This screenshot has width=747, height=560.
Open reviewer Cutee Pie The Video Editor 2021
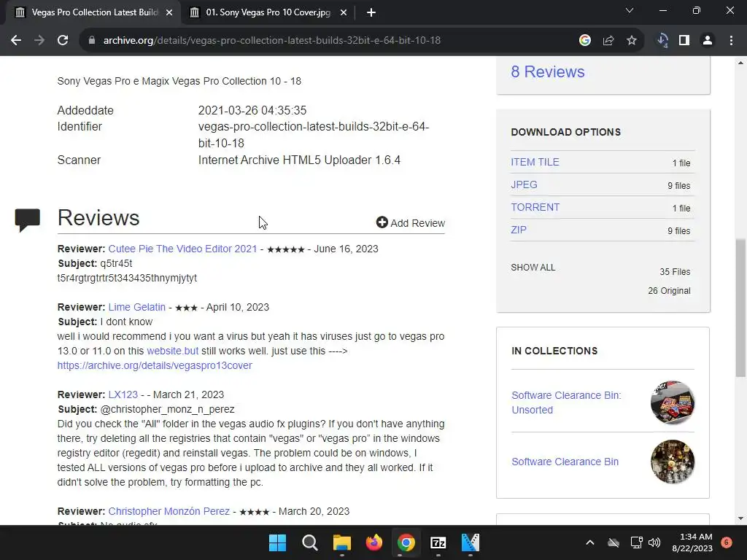tap(182, 249)
